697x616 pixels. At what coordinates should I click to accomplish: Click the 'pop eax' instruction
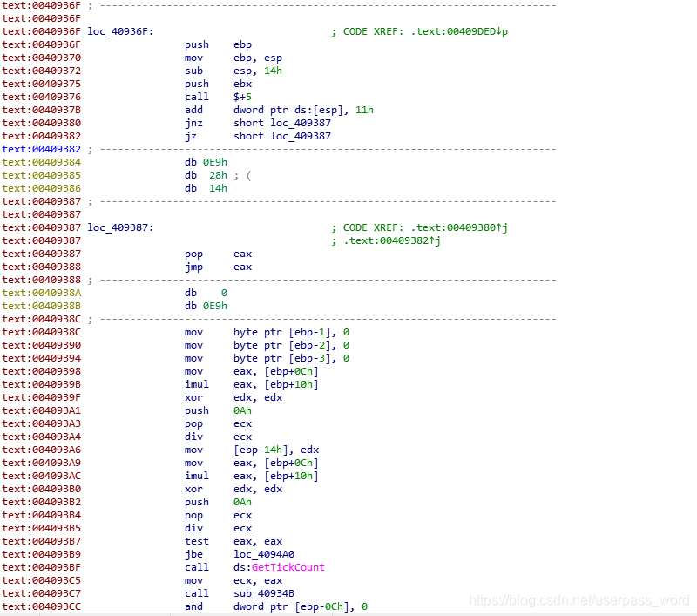pos(219,254)
